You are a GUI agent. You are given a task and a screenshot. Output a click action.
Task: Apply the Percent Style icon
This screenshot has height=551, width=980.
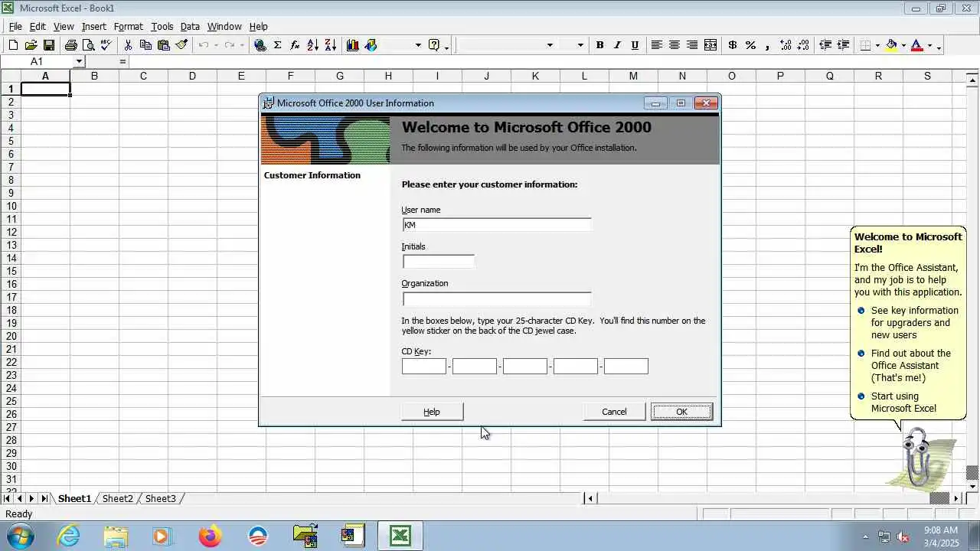click(750, 45)
